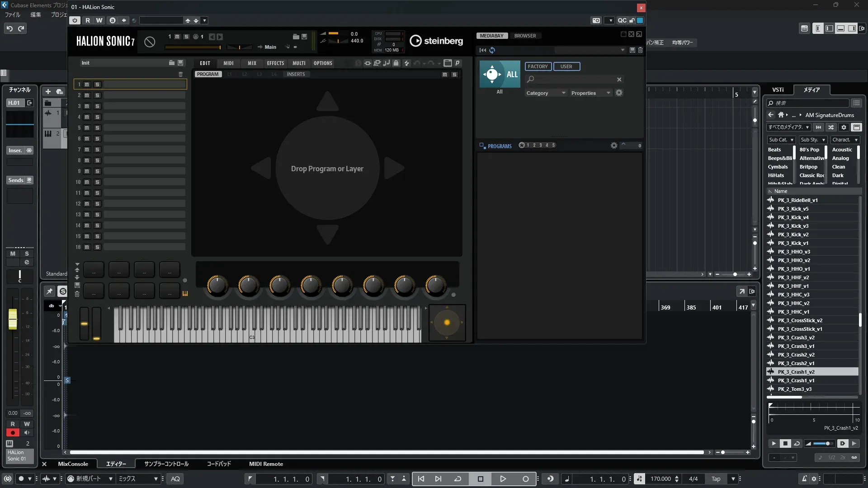The image size is (868, 488).
Task: Click the ALL instrument set icon
Action: (x=500, y=74)
